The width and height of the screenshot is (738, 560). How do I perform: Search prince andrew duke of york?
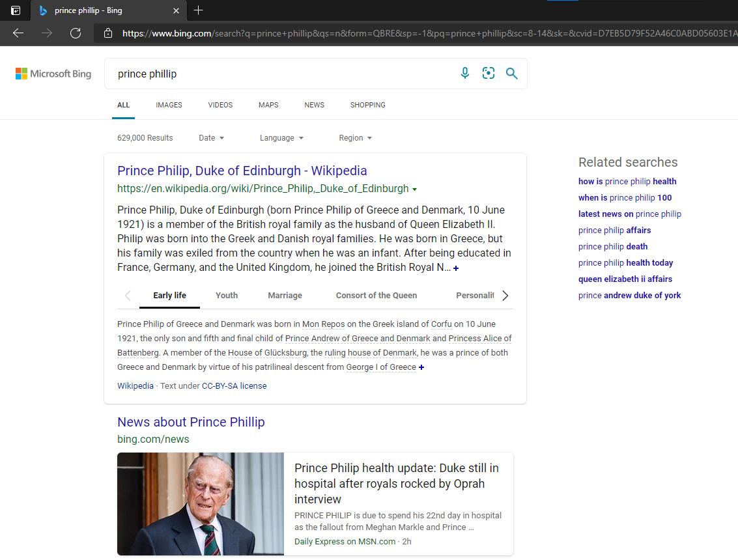629,296
